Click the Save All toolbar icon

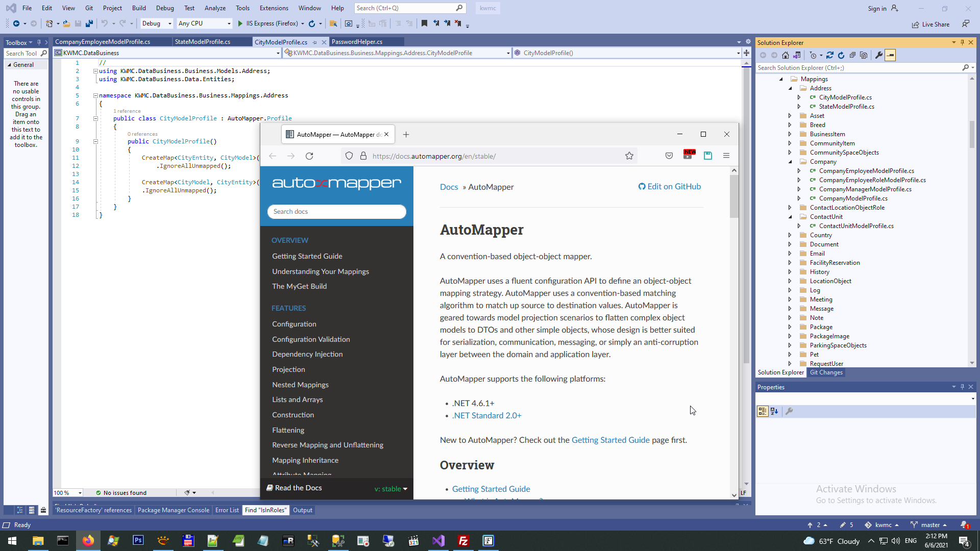[89, 23]
